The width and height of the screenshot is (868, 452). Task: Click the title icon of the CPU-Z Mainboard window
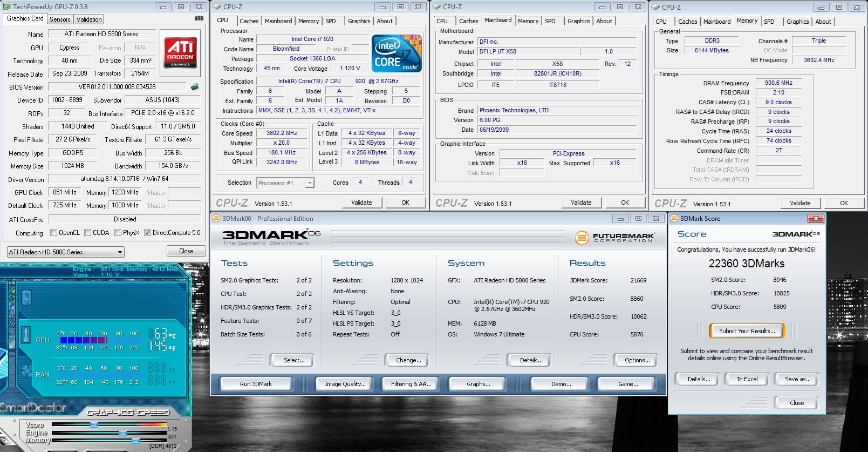click(437, 6)
